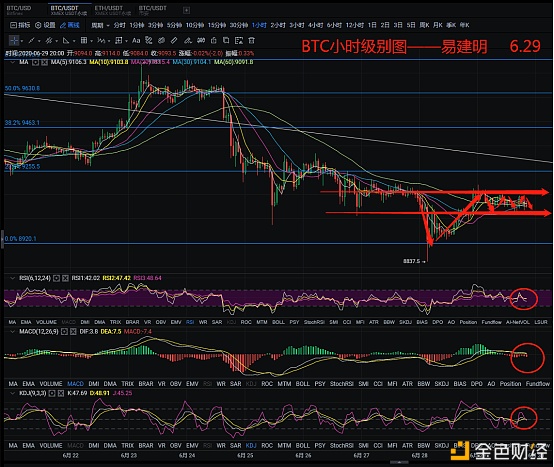Screen dimensions: 554x467
Task: Click the trash icon to delete drawings
Action: point(251,40)
